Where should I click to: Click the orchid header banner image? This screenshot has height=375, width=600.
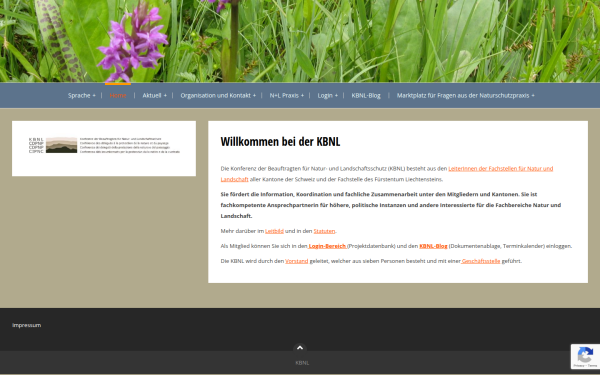click(300, 41)
